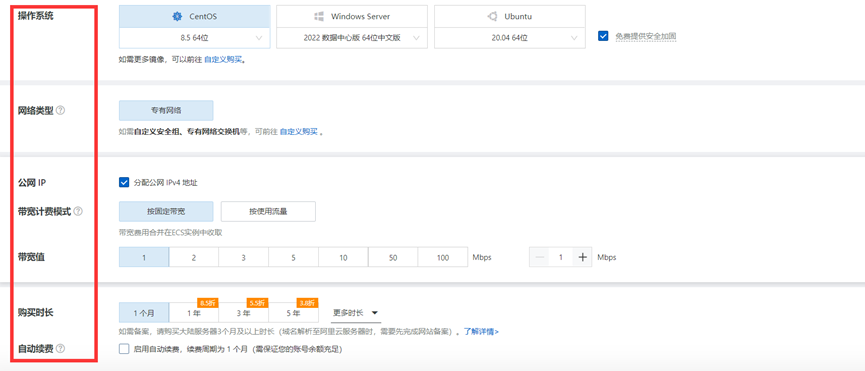Click the 8.5折 discount badge

coord(207,303)
